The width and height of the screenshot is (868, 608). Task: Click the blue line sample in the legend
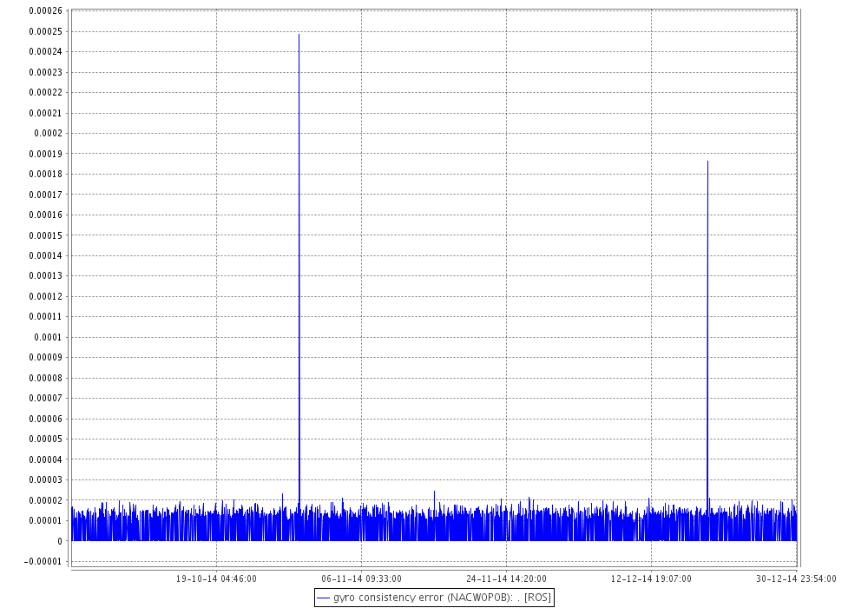tap(323, 598)
